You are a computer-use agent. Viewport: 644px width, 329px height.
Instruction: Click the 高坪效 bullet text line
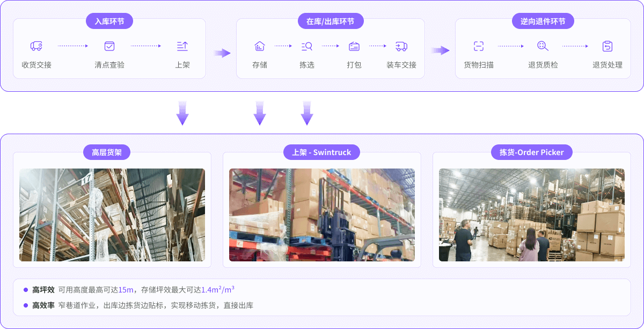click(133, 290)
